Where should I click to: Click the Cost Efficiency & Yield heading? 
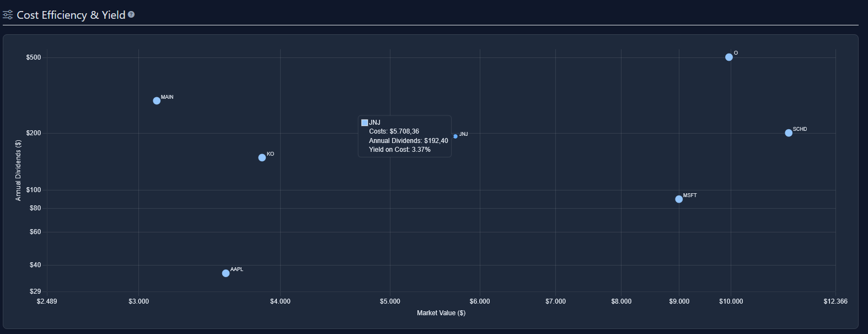pyautogui.click(x=71, y=15)
